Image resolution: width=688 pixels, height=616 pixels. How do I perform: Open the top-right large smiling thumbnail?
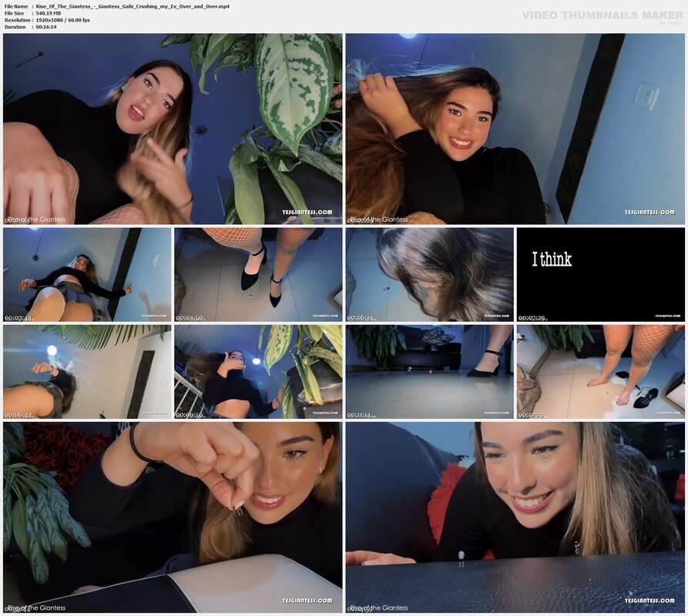(x=515, y=129)
